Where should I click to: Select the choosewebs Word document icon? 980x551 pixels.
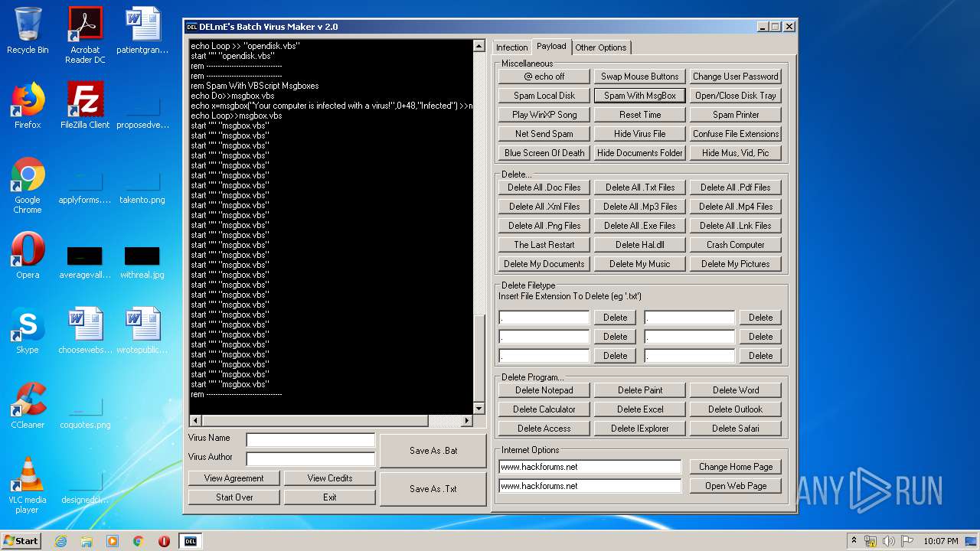85,331
